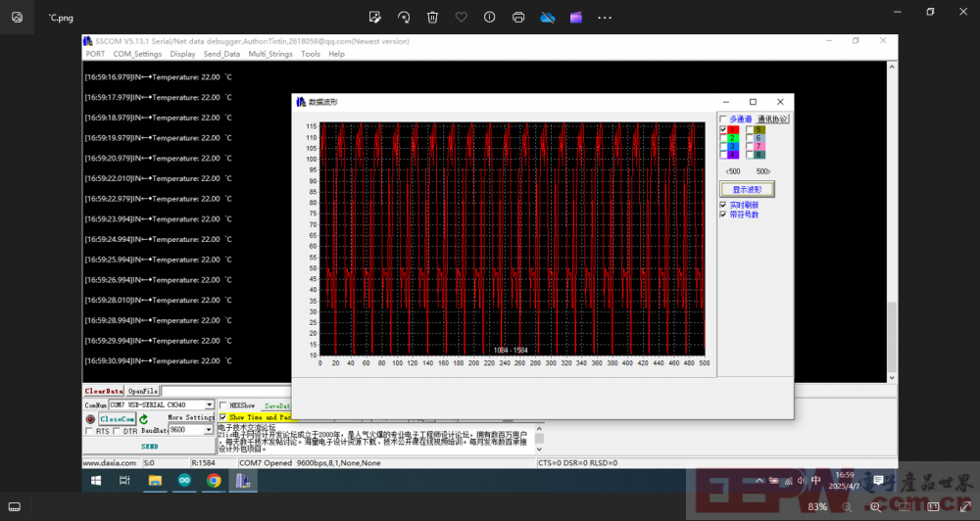The image size is (980, 521).
Task: Select the teal channel 8 color swatch
Action: (759, 155)
